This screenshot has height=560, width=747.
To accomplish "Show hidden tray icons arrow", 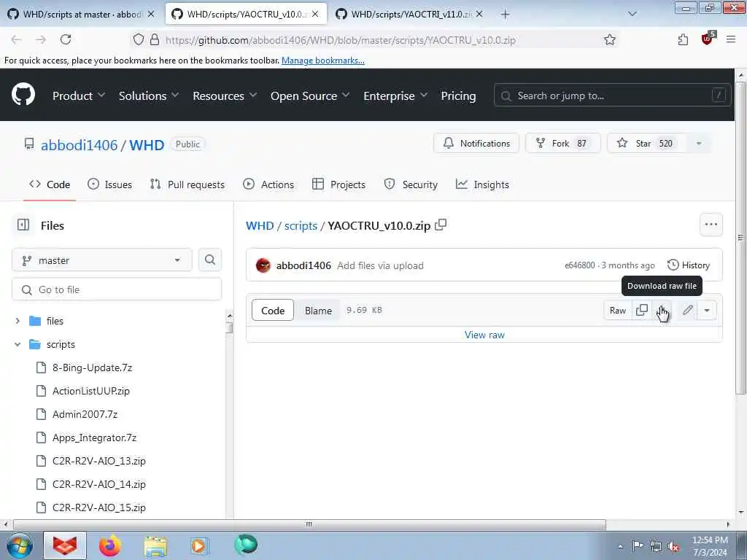I will pyautogui.click(x=620, y=546).
